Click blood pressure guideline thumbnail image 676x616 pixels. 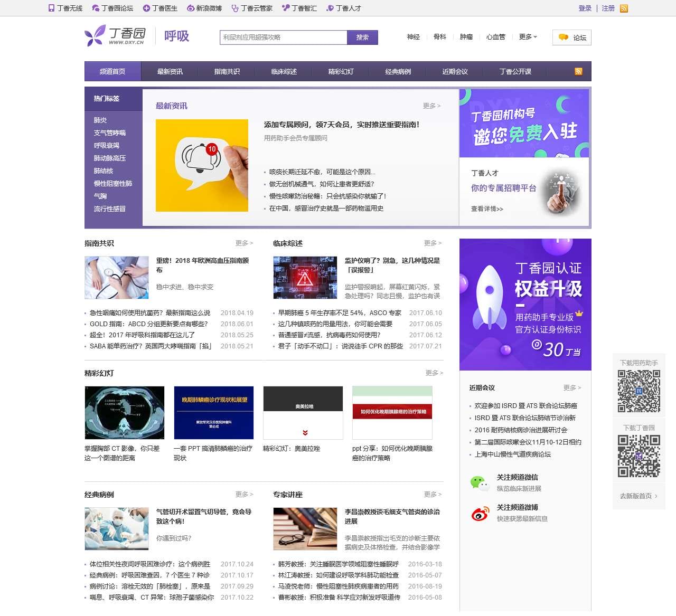click(117, 278)
